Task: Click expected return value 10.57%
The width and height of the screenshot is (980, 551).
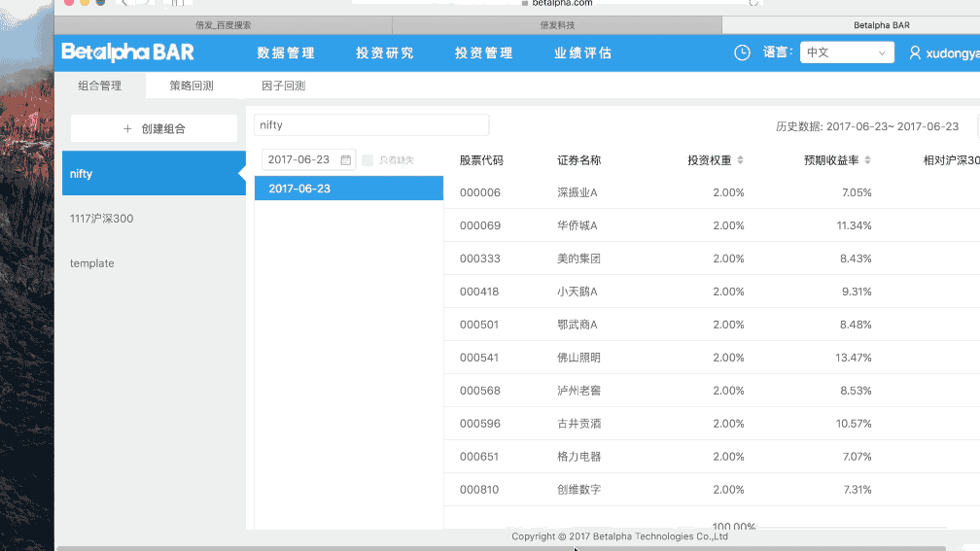Action: tap(854, 424)
